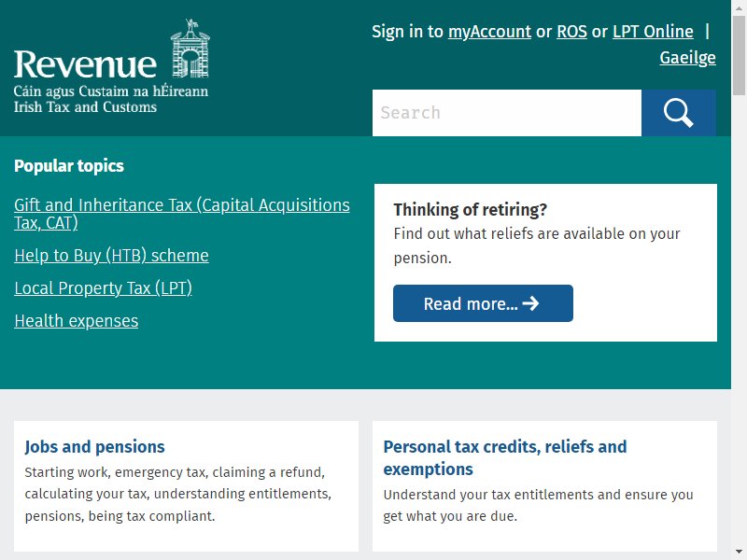The image size is (747, 560).
Task: Open the ROS sign-in link
Action: 571,32
